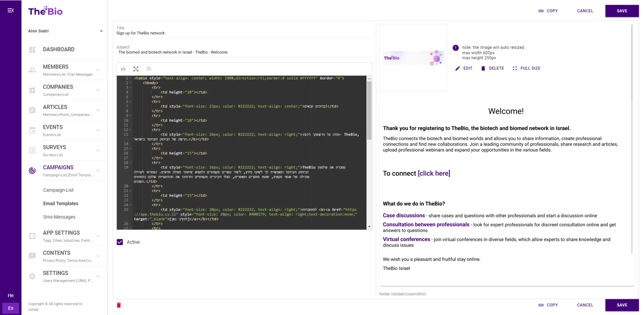Click the Case discussions link
Screen dimensions: 644x315
[404, 216]
